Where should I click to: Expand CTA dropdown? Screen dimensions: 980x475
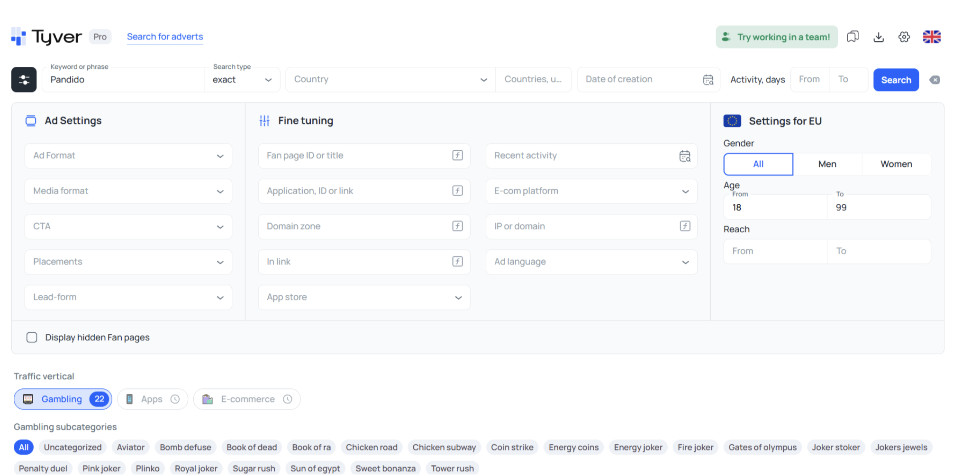[128, 227]
